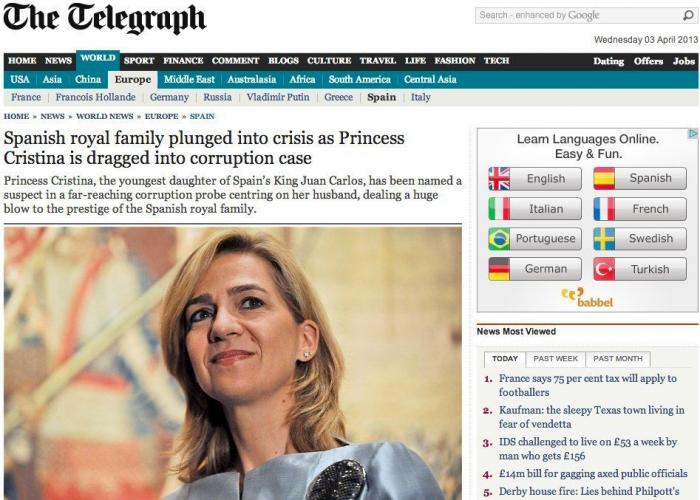Switch to the PAST WEEK tab
Viewport: 700px width, 500px height.
coord(555,359)
